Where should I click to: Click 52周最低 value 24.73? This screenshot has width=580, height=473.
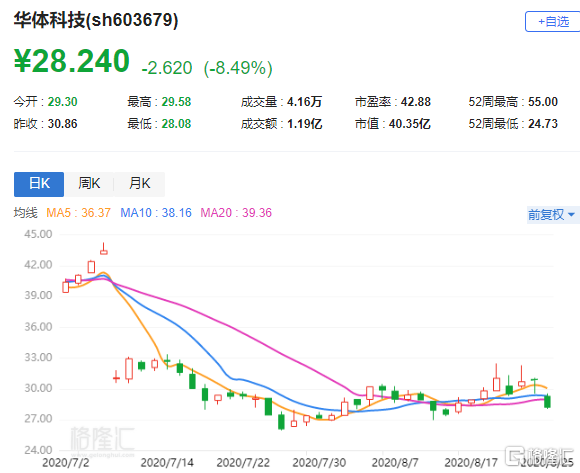click(543, 124)
